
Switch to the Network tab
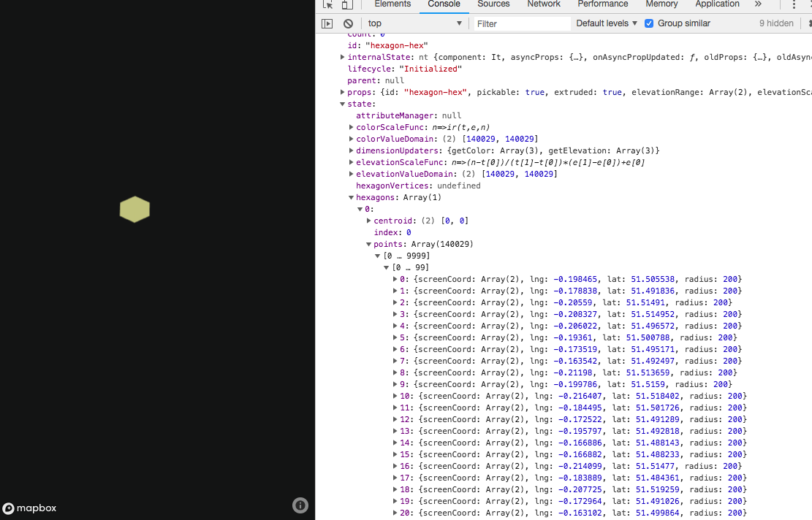[544, 4]
